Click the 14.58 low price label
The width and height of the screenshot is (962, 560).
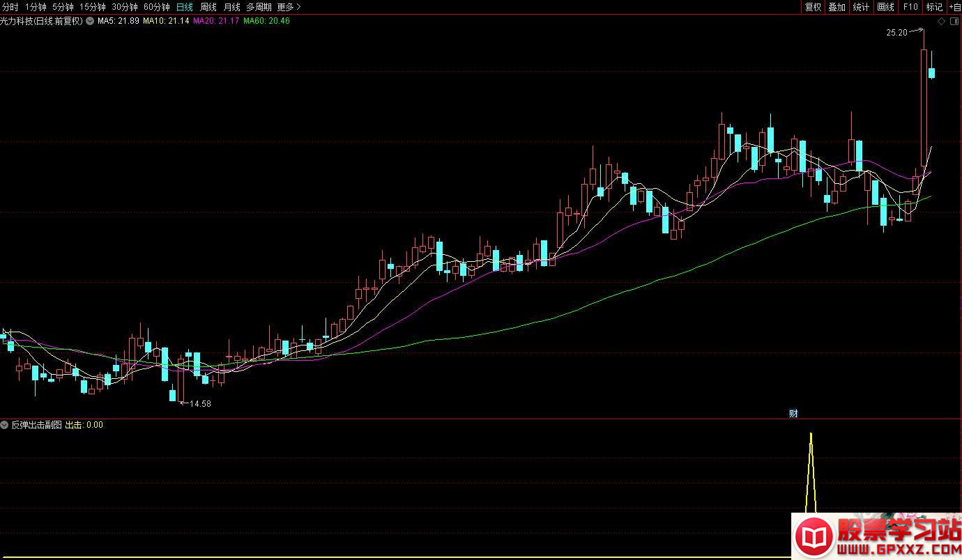[201, 403]
